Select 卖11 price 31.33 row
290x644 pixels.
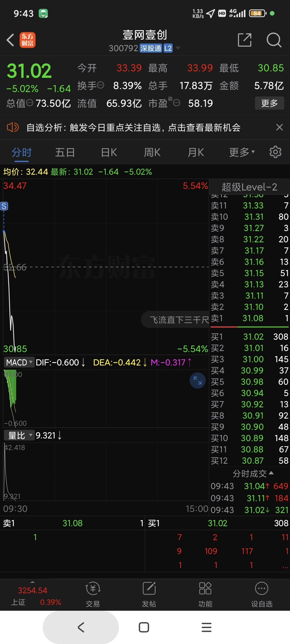(x=249, y=206)
